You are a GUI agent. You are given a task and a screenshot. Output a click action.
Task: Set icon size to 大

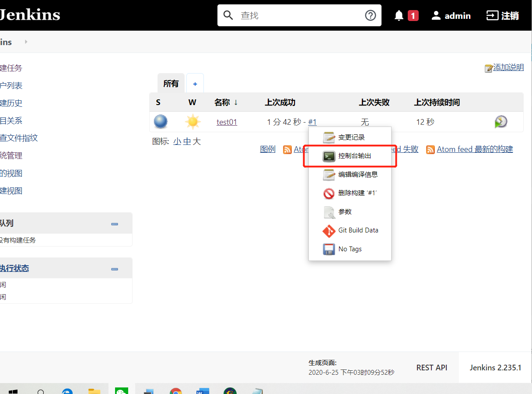[197, 141]
